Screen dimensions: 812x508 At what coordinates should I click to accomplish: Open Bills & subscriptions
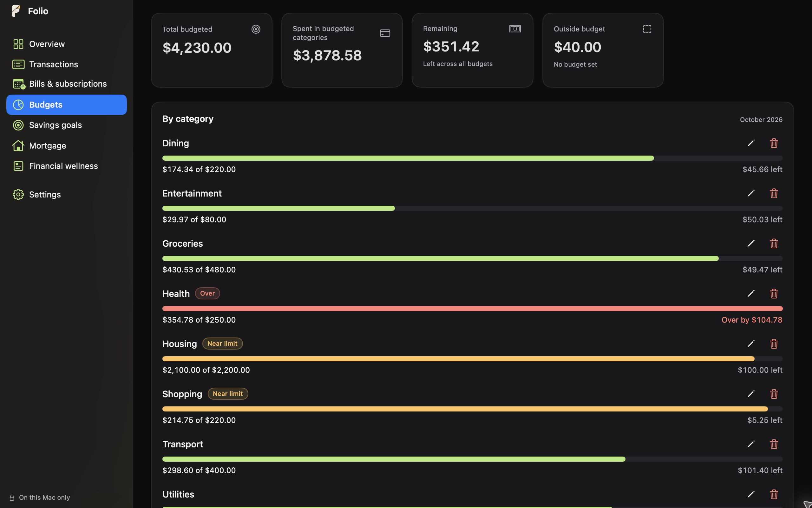point(66,84)
